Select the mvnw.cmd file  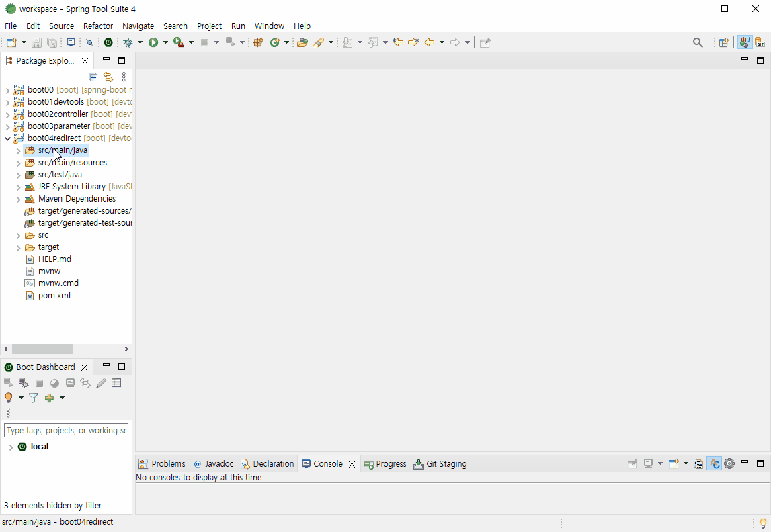(x=58, y=283)
